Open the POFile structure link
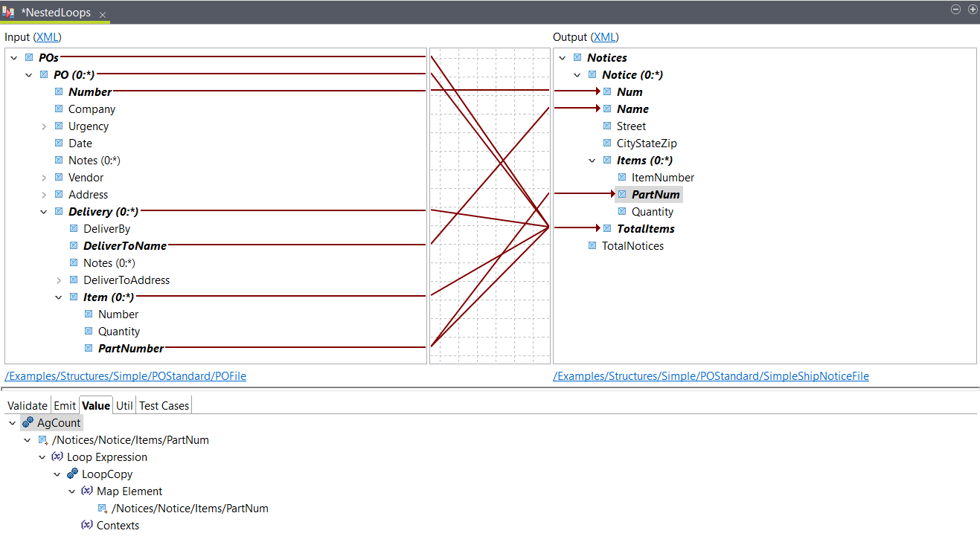 coord(125,376)
